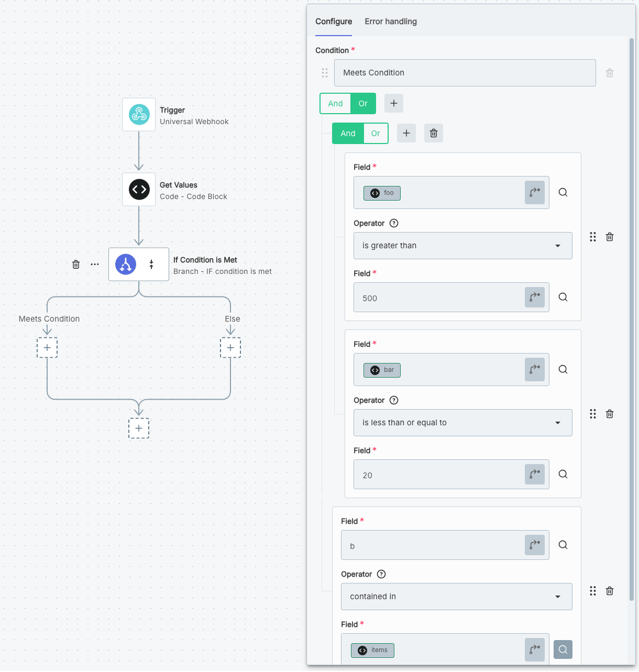
Task: Open the three-dot menu beside branch node
Action: (95, 265)
